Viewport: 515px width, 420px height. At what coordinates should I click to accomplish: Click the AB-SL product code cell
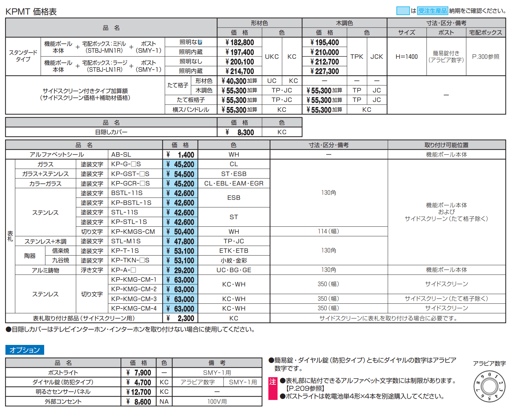pyautogui.click(x=121, y=155)
